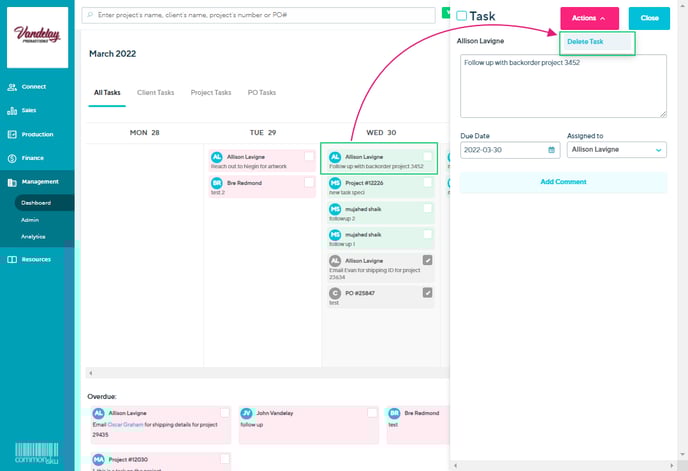Open the Finance section icon
688x471 pixels.
pyautogui.click(x=11, y=158)
